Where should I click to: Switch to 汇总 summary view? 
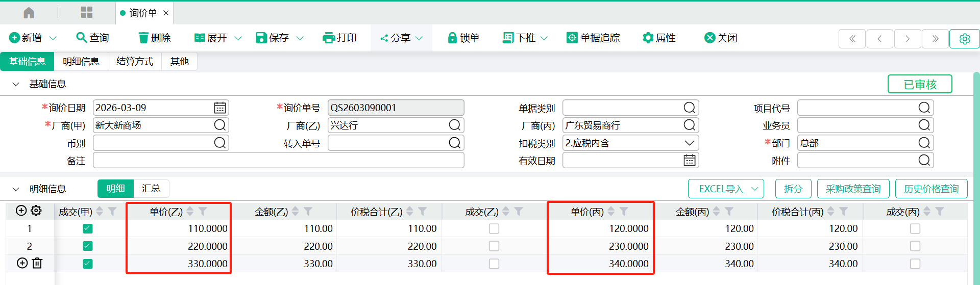point(151,189)
